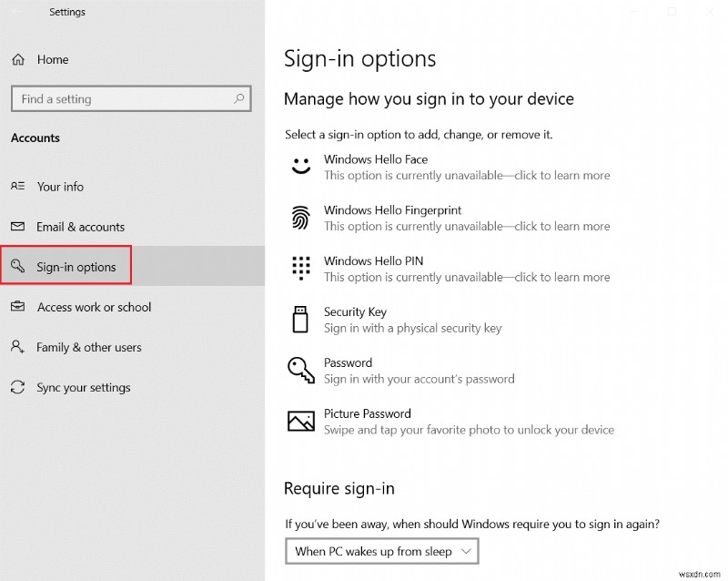Image resolution: width=728 pixels, height=581 pixels.
Task: Click the magnifier icon in search box
Action: coord(238,98)
